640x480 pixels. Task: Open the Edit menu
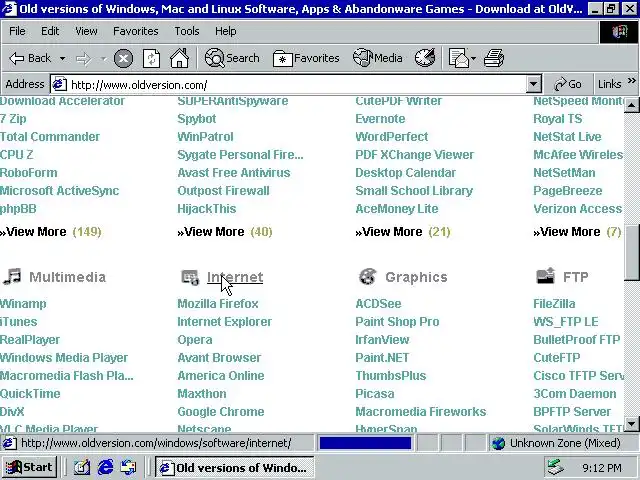(50, 31)
